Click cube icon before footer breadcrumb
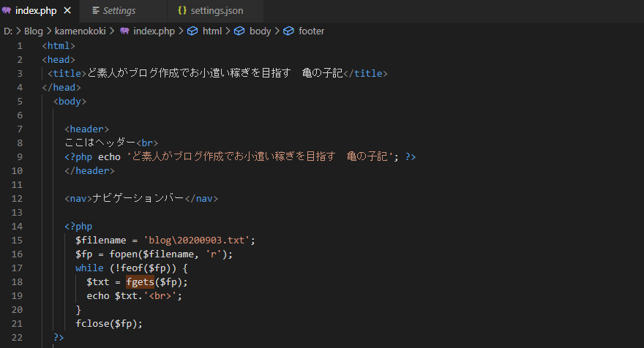644x348 pixels. pos(289,31)
